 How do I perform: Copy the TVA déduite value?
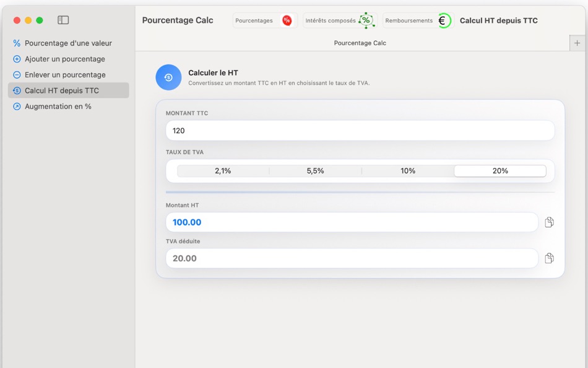coord(549,258)
